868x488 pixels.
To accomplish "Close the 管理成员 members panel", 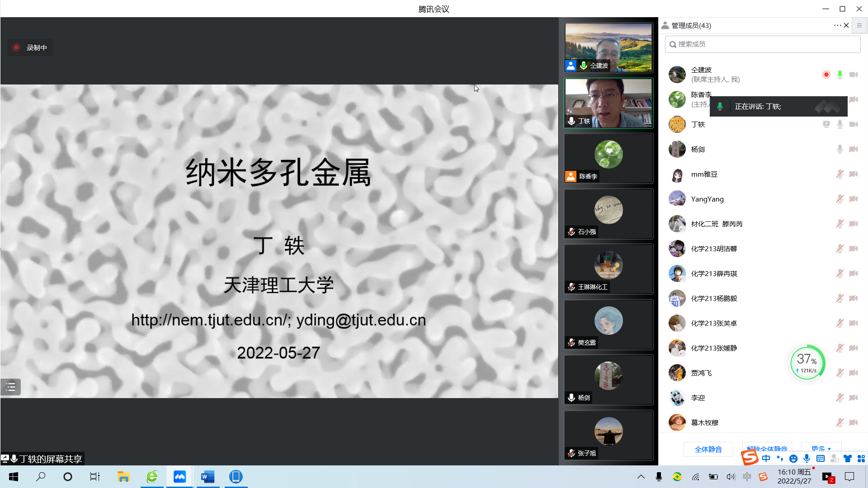I will 846,25.
